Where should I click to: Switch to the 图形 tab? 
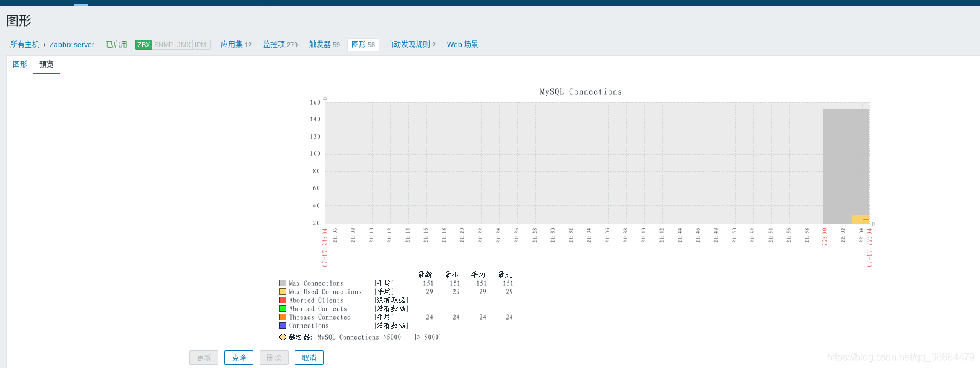(20, 64)
